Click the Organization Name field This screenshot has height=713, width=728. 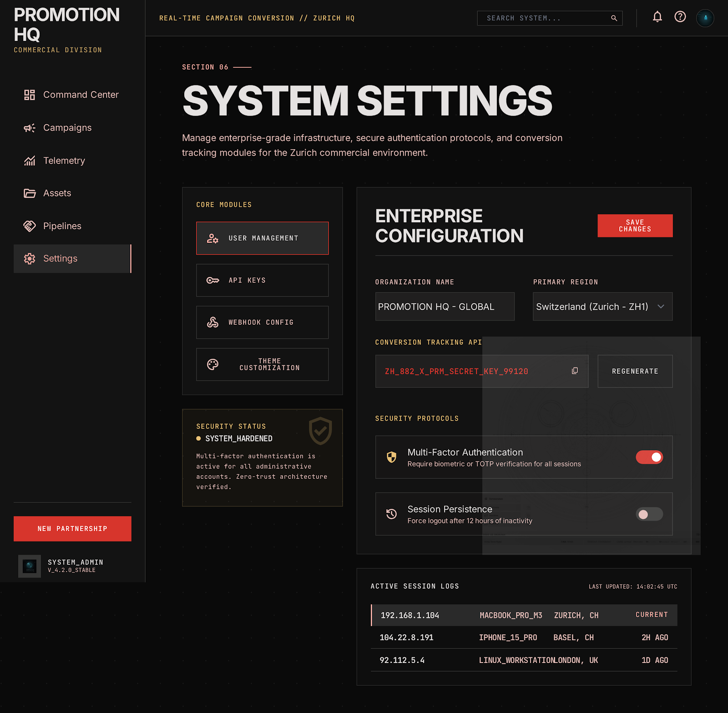(445, 306)
